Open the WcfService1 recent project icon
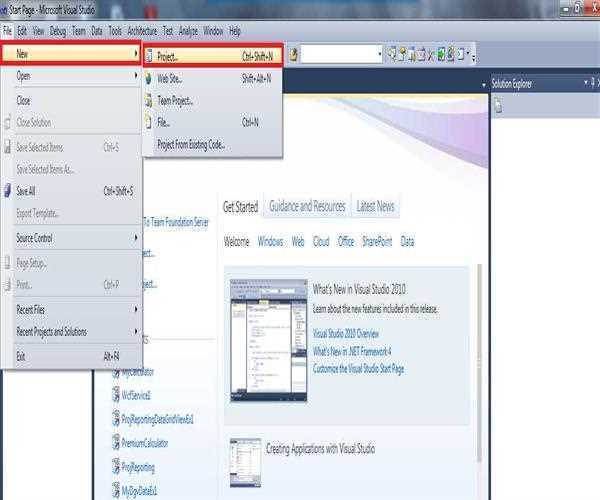Screen dimensions: 600x500 tap(115, 396)
